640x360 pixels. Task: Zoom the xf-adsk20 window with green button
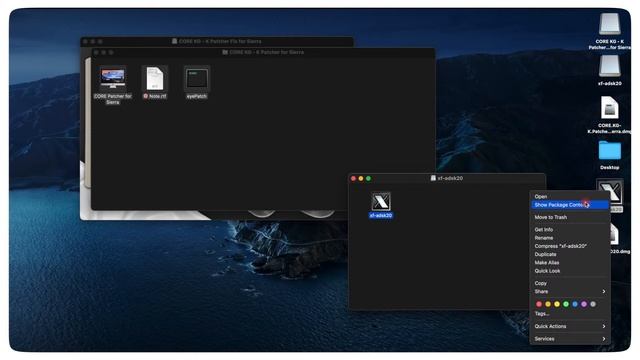[x=368, y=178]
